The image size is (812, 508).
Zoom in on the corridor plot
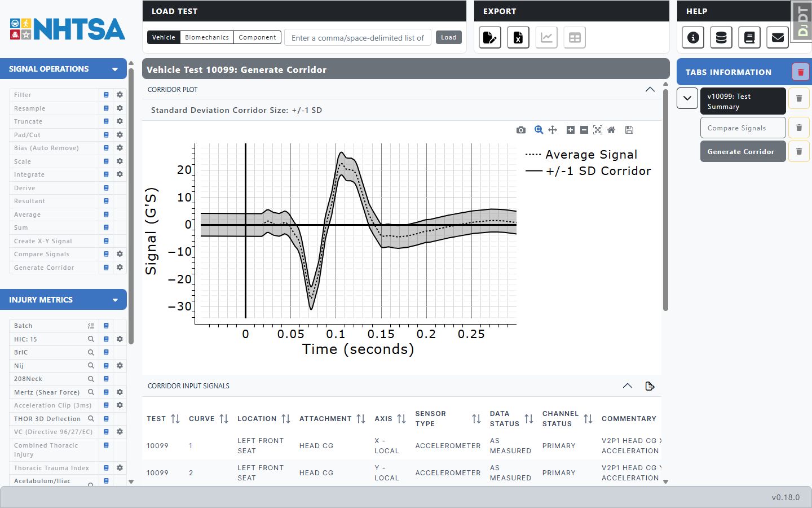point(571,130)
